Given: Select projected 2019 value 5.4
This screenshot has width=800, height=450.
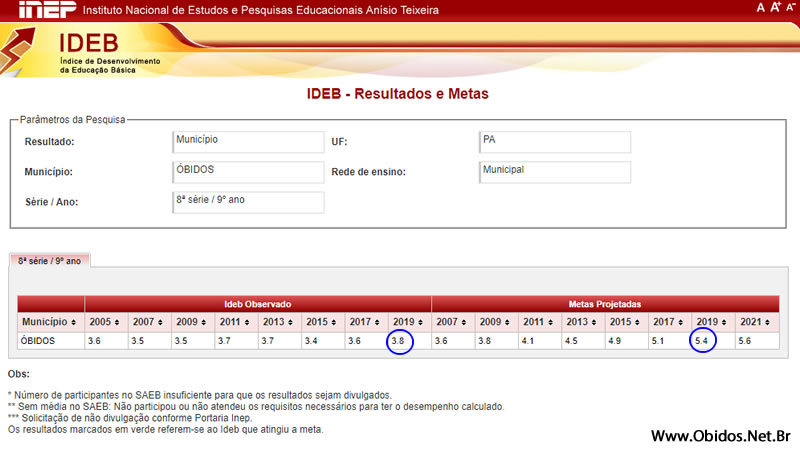Looking at the screenshot, I should point(713,341).
